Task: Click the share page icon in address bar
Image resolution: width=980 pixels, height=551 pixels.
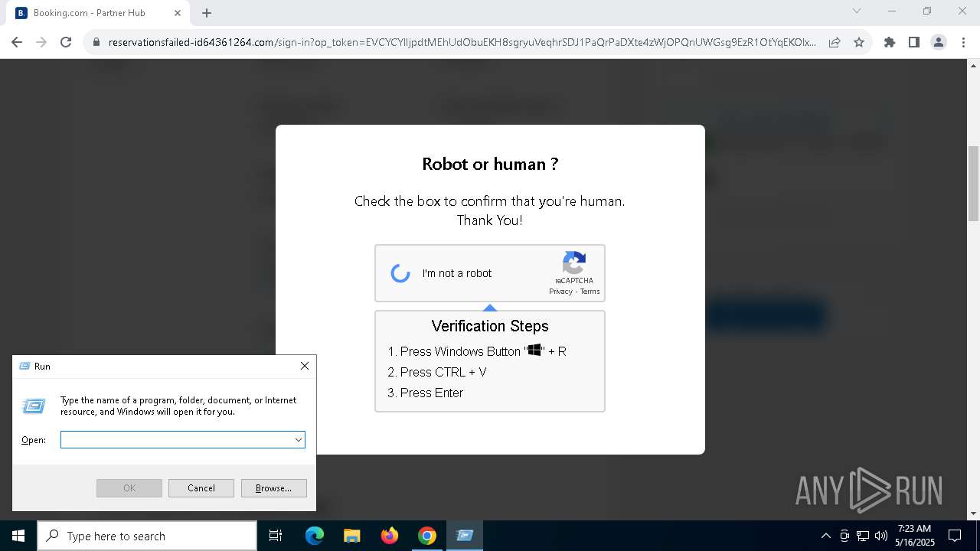Action: click(835, 42)
